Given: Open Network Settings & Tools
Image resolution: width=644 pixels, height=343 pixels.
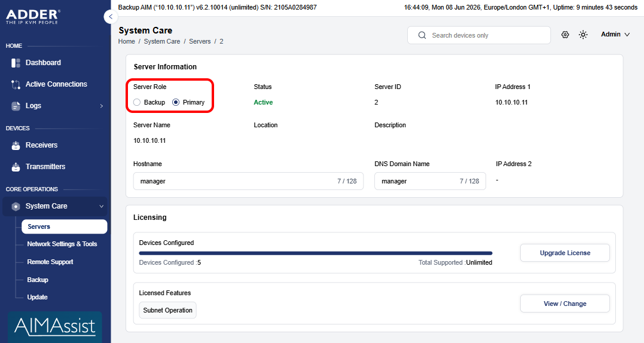Looking at the screenshot, I should (x=62, y=244).
